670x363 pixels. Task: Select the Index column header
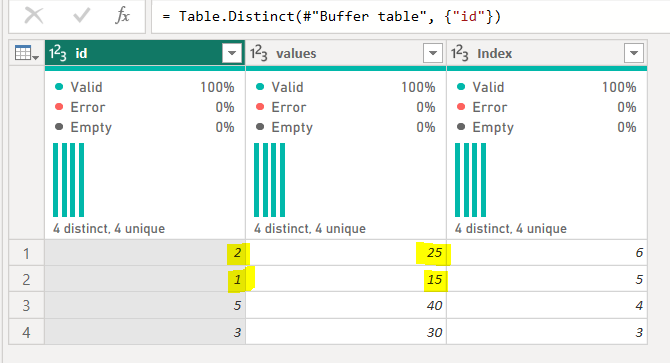pos(547,53)
